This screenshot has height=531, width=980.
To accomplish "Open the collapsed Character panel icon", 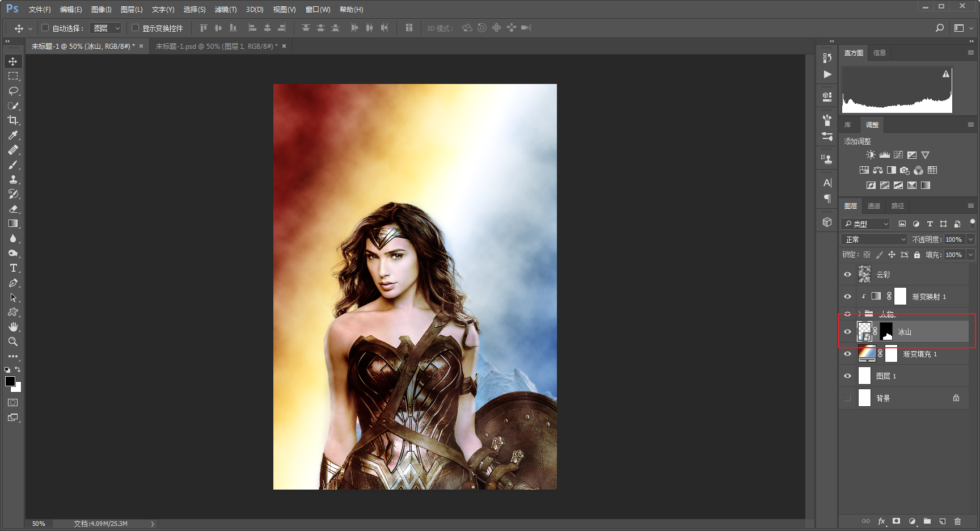I will point(827,183).
